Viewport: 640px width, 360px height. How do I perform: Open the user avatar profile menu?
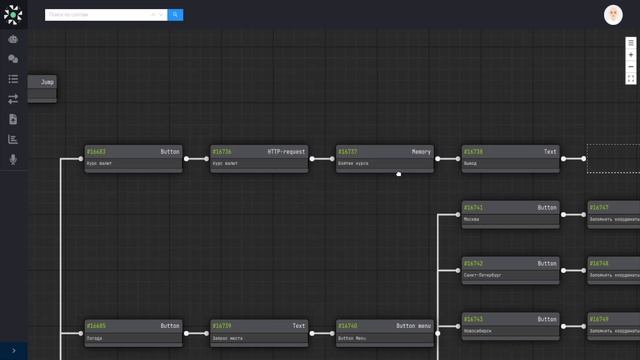click(613, 15)
